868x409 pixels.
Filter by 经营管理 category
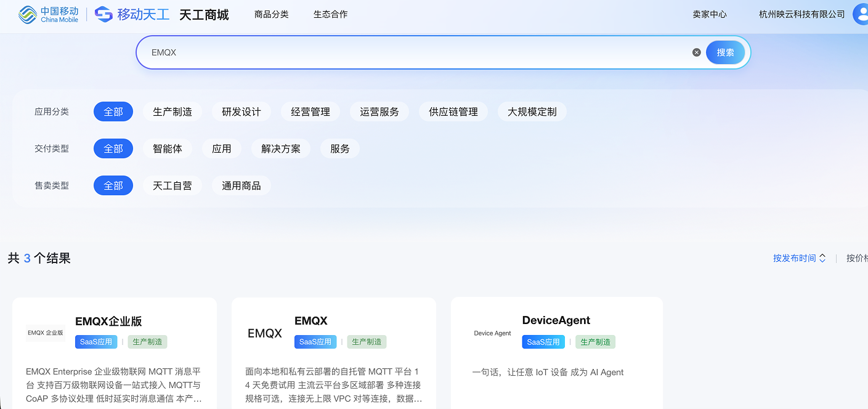pyautogui.click(x=310, y=111)
